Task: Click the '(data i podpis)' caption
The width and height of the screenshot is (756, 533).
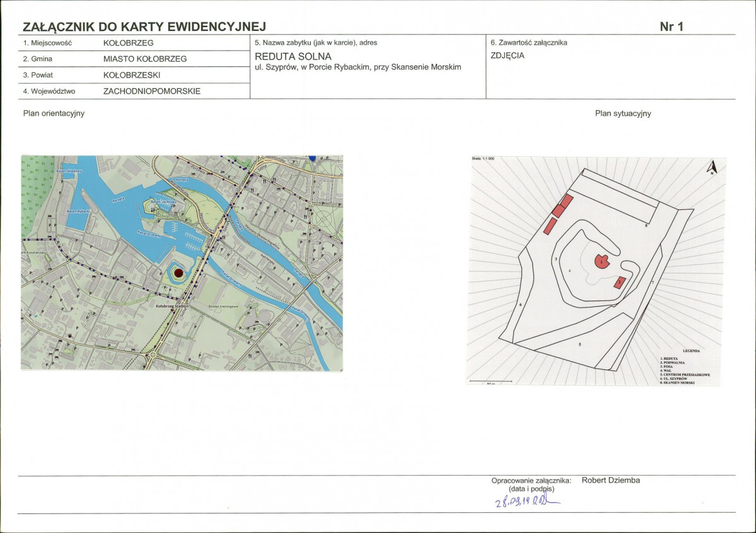Action: (x=532, y=489)
